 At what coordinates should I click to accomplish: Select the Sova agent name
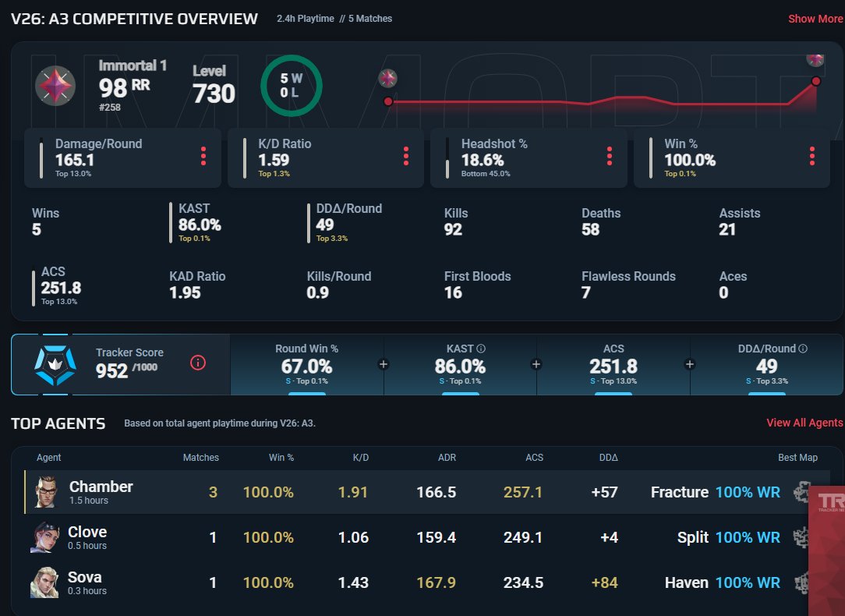coord(85,577)
